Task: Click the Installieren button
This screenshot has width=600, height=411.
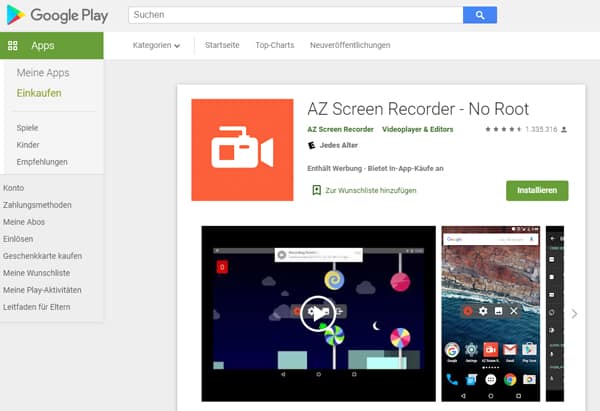Action: 537,191
